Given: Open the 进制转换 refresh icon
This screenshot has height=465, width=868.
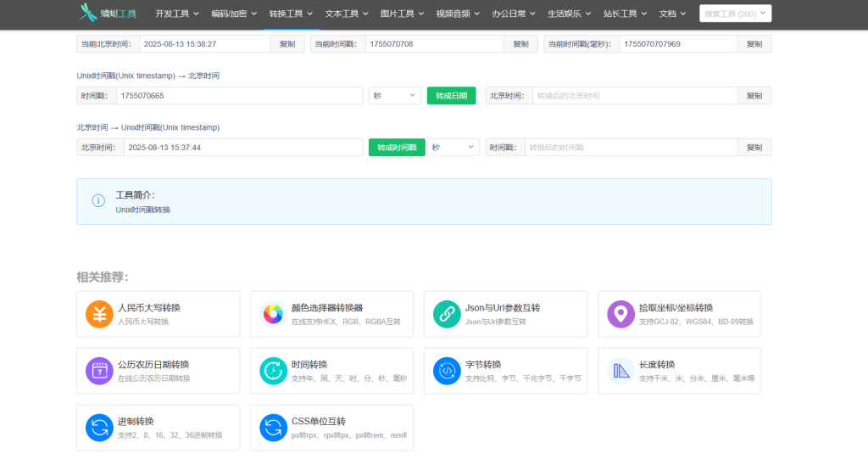Looking at the screenshot, I should coord(100,428).
